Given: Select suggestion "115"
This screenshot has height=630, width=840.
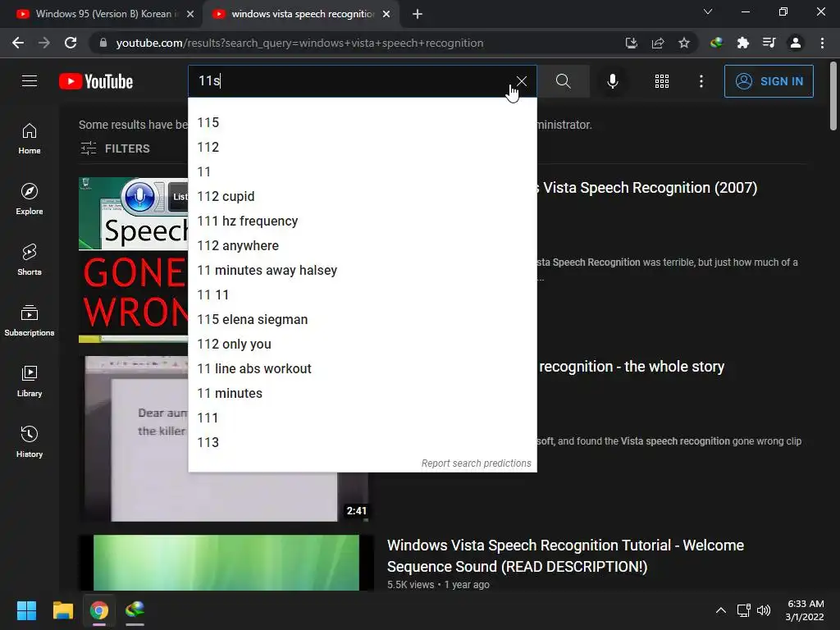Looking at the screenshot, I should pos(362,123).
